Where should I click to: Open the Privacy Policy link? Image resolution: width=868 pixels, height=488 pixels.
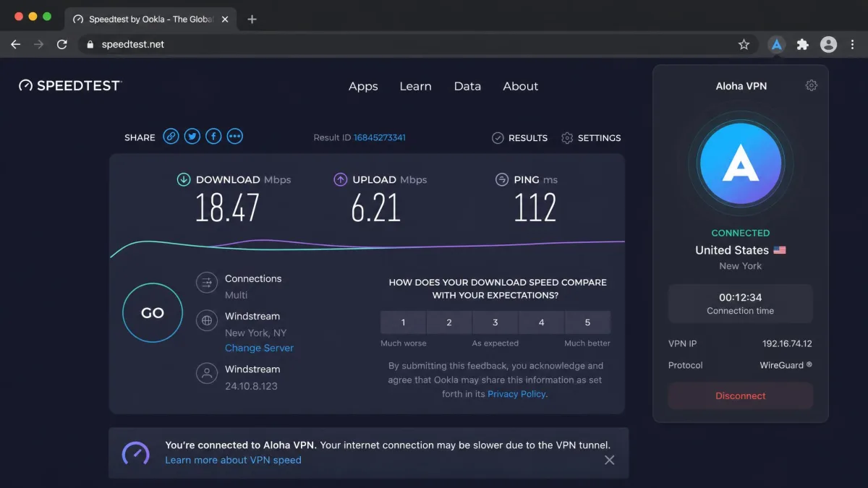tap(516, 394)
